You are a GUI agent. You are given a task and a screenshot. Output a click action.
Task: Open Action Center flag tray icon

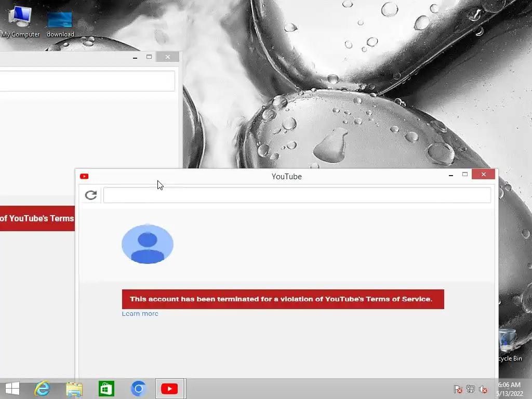(458, 389)
